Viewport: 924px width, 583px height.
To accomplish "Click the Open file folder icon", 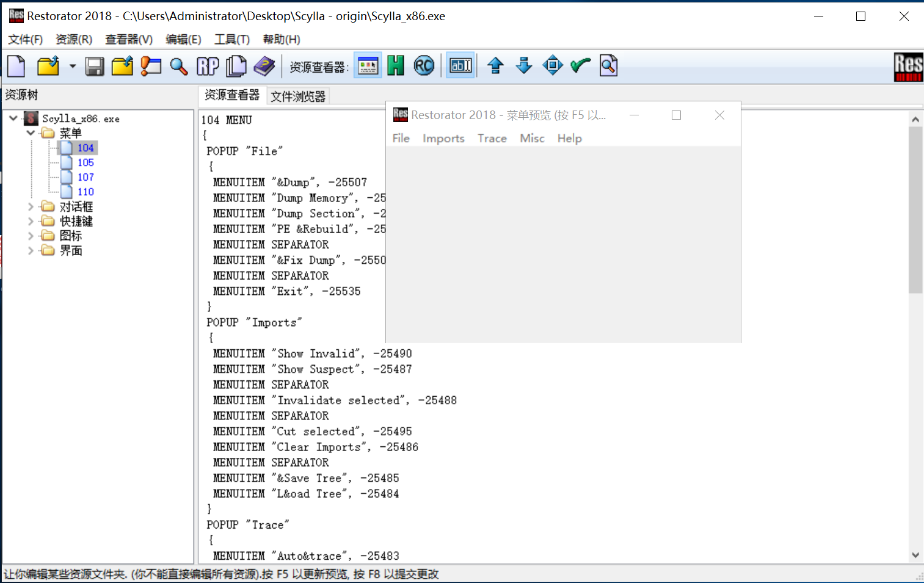I will coord(48,66).
